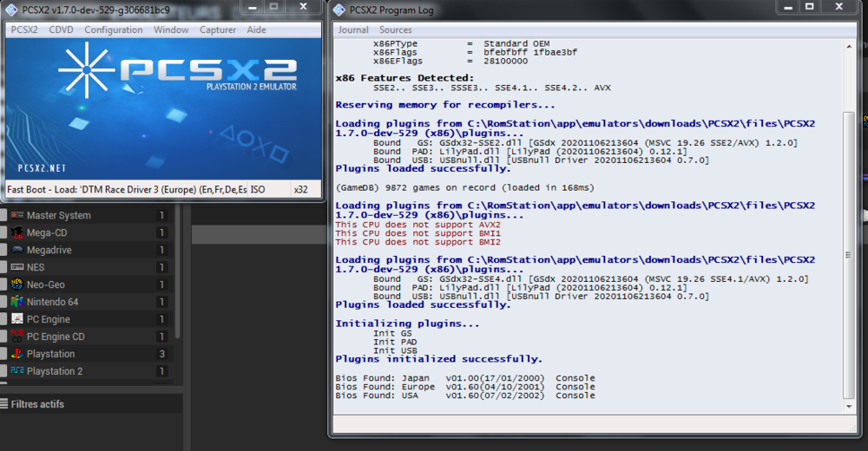Open the Journal menu in Program Log
Image resolution: width=868 pixels, height=451 pixels.
point(353,29)
